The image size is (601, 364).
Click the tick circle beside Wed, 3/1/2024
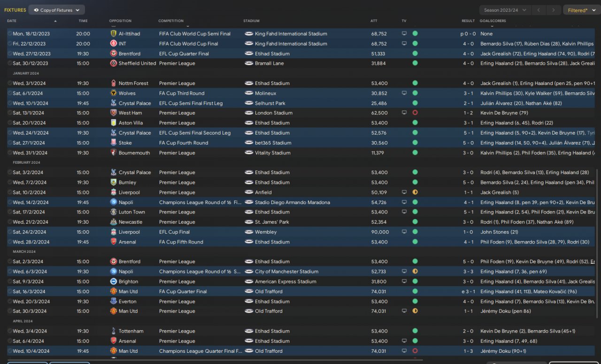[x=9, y=83]
